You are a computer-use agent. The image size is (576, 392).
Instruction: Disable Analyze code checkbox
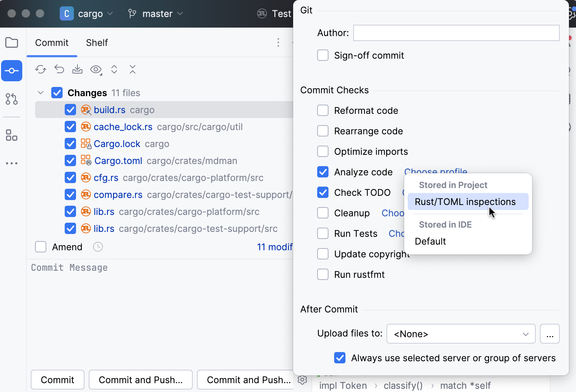[x=323, y=172]
